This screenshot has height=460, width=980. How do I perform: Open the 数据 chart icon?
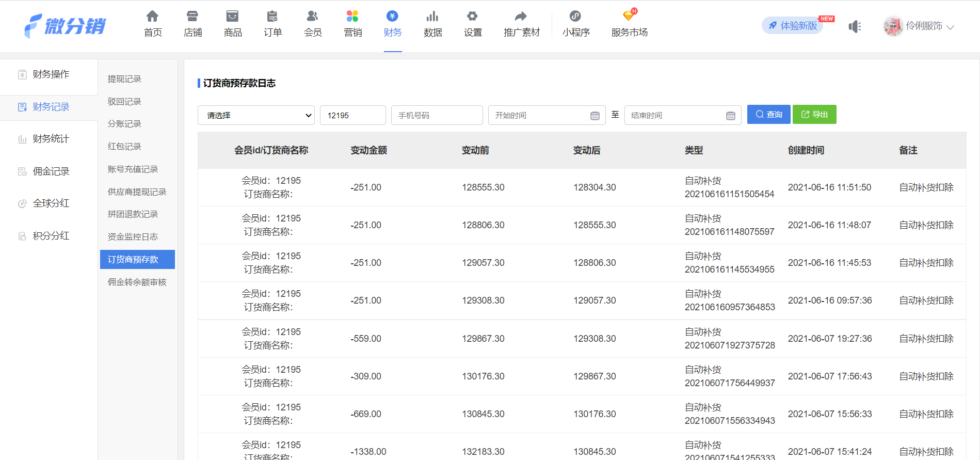coord(432,17)
